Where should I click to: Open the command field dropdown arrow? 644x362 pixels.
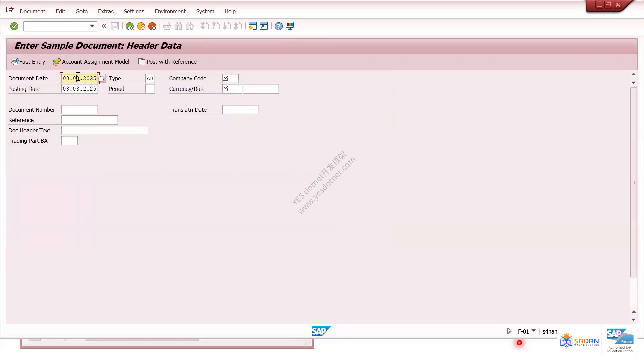click(92, 26)
